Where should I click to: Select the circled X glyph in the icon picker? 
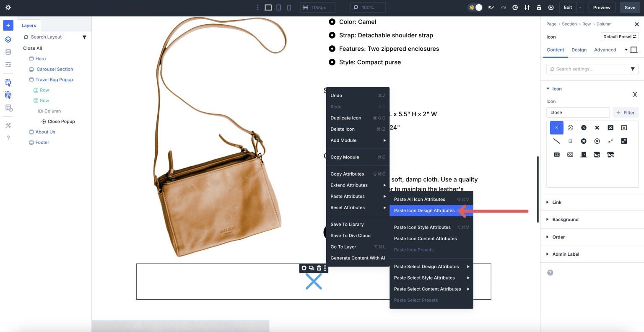(x=570, y=127)
